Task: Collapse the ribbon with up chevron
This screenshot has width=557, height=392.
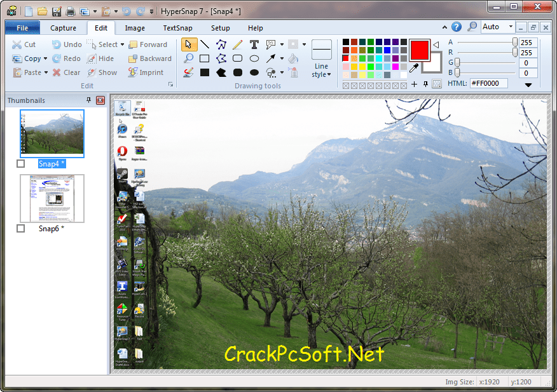Action: pyautogui.click(x=444, y=27)
